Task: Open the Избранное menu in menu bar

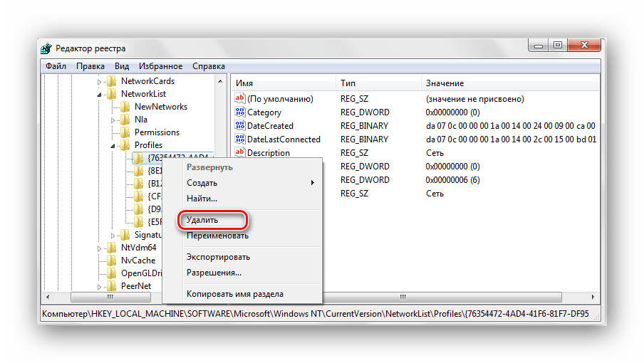Action: click(x=160, y=66)
